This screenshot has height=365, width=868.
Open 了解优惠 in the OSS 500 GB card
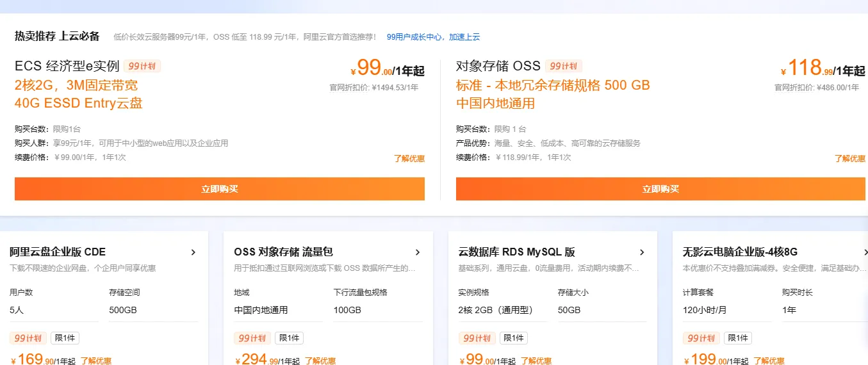tap(850, 158)
